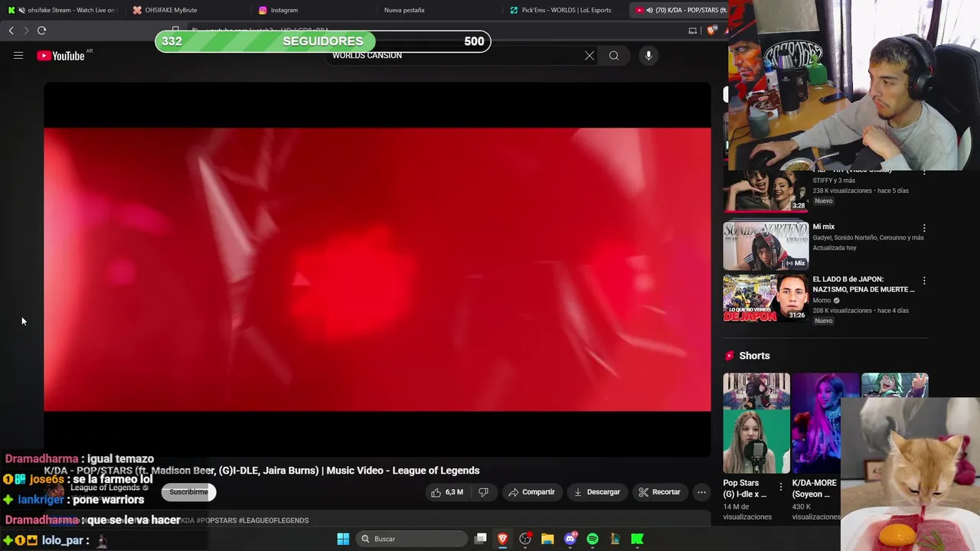Image resolution: width=980 pixels, height=551 pixels.
Task: Switch to the Instagram tab
Action: pos(314,10)
